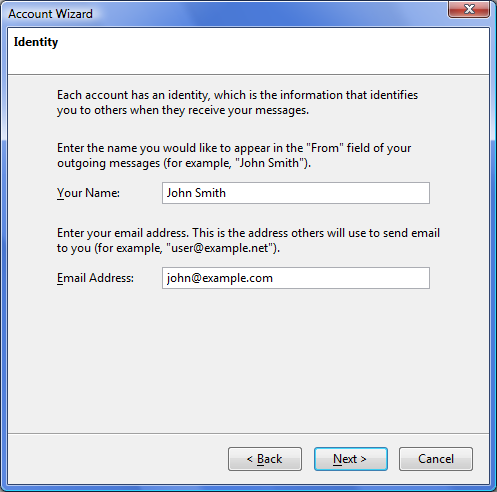
Task: Focus the Your Name input field
Action: [x=296, y=193]
